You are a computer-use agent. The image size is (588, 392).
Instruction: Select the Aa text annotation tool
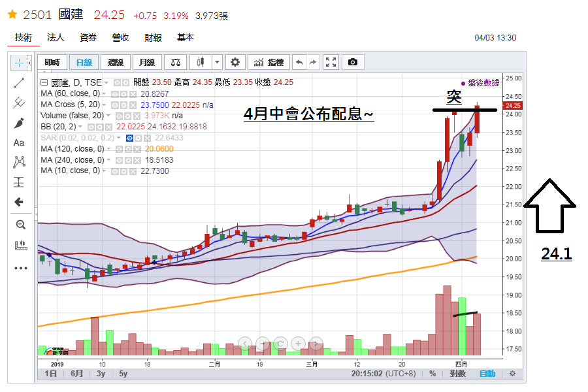[19, 143]
